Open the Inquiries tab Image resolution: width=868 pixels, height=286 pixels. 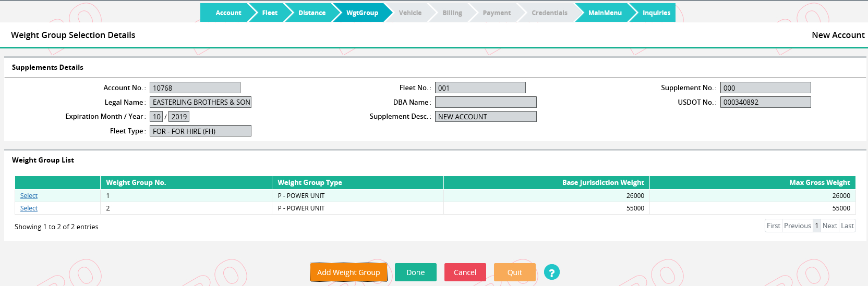pyautogui.click(x=656, y=13)
